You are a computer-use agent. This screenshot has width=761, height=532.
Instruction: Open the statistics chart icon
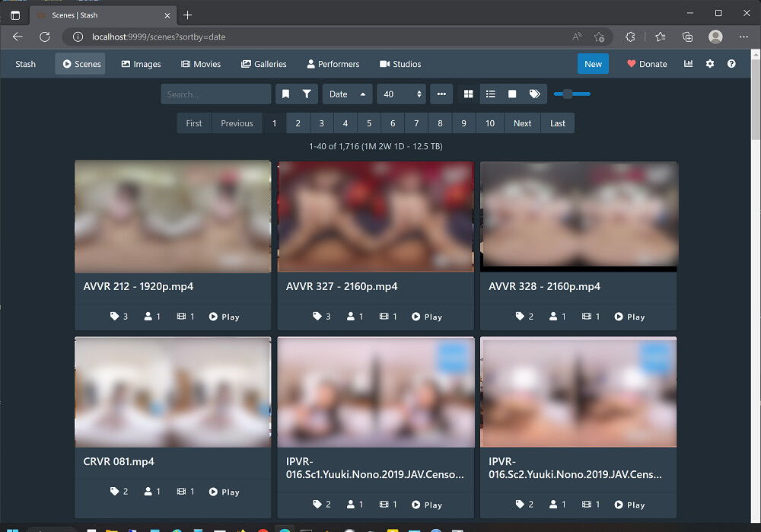[689, 64]
